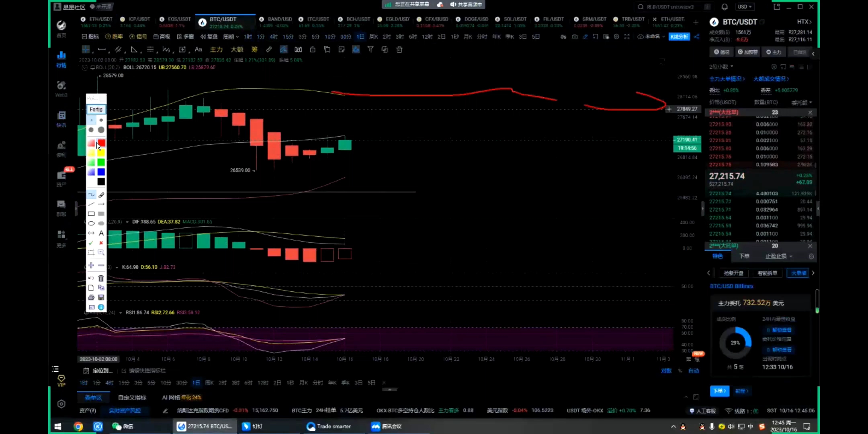Click the fullscreen expand icon above chart

pyautogui.click(x=627, y=37)
